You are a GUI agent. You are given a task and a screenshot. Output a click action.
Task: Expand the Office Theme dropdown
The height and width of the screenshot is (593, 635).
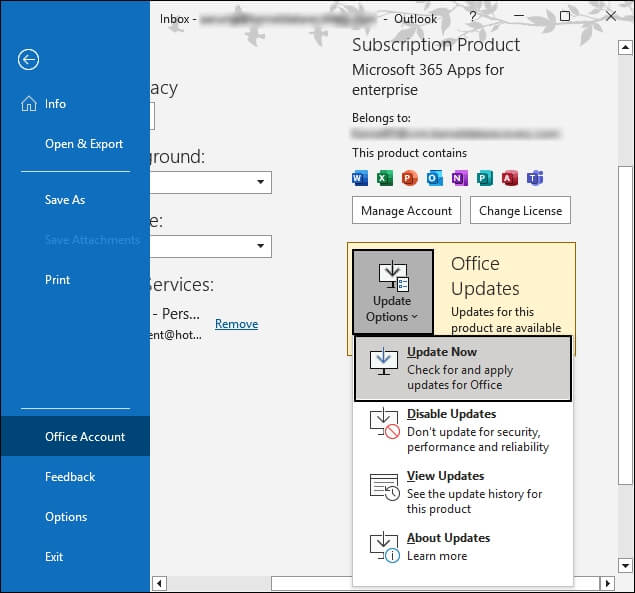point(260,246)
